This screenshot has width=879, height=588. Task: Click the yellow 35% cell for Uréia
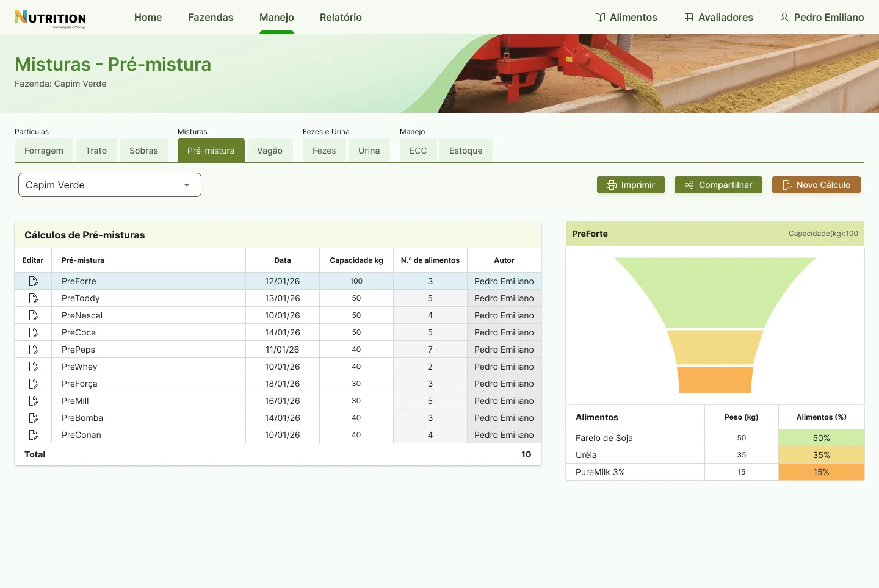pyautogui.click(x=821, y=455)
